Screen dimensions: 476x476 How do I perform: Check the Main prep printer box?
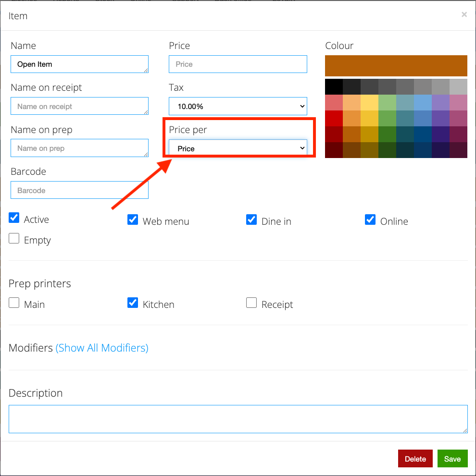point(14,303)
